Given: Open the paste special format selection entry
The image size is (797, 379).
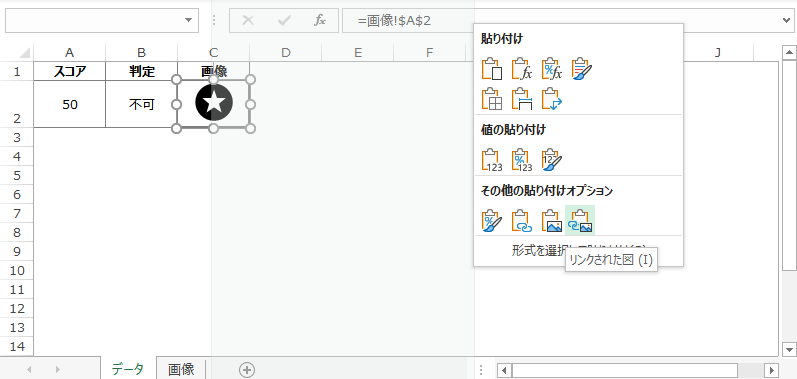Looking at the screenshot, I should [x=578, y=250].
